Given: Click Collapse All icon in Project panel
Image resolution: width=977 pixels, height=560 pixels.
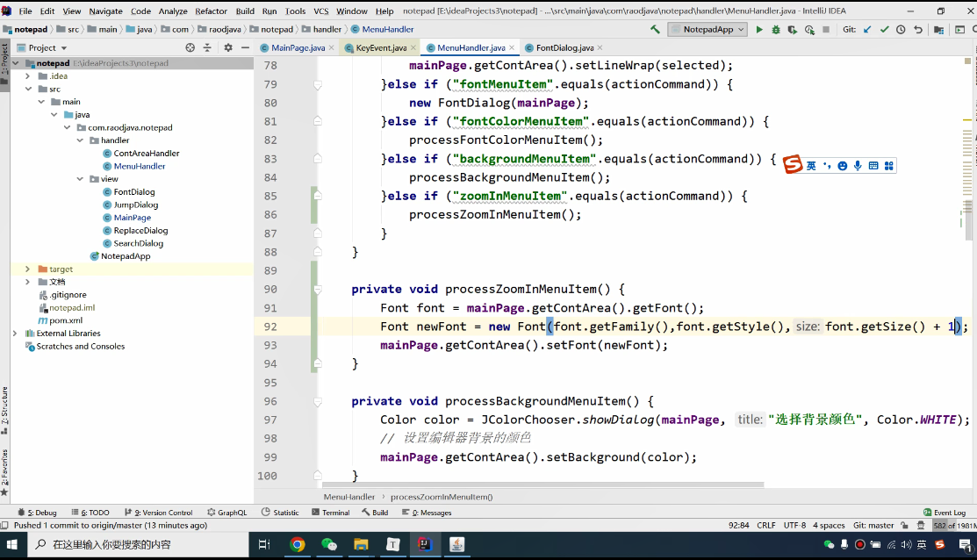Looking at the screenshot, I should [x=207, y=47].
